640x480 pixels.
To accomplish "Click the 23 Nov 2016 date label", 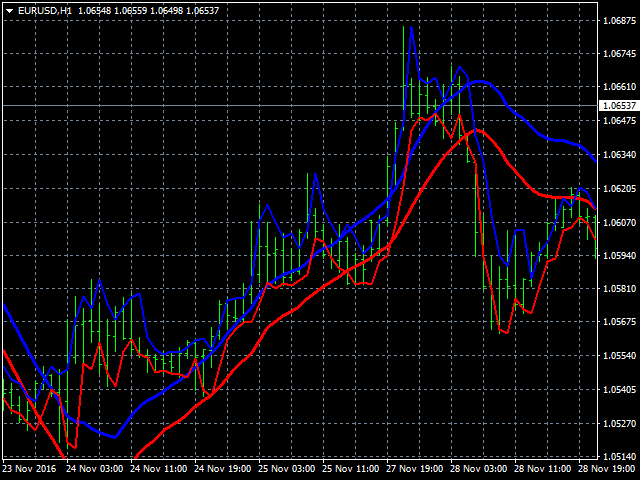I will tap(29, 468).
